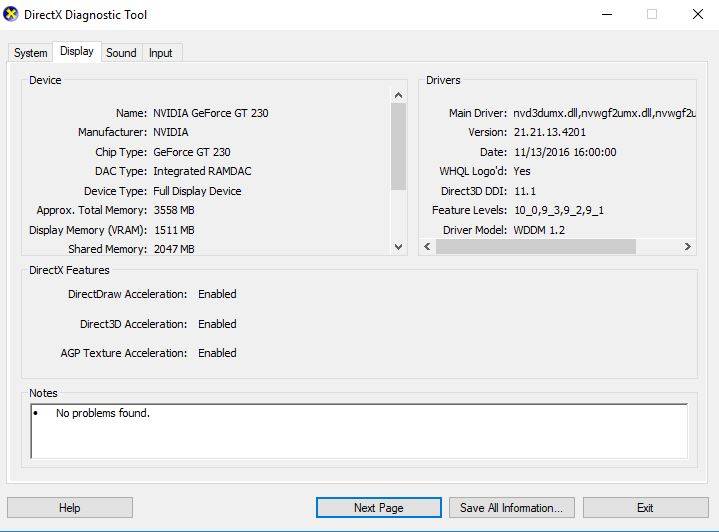Select VRAM value "1511 MB"
719x532 pixels.
[174, 230]
